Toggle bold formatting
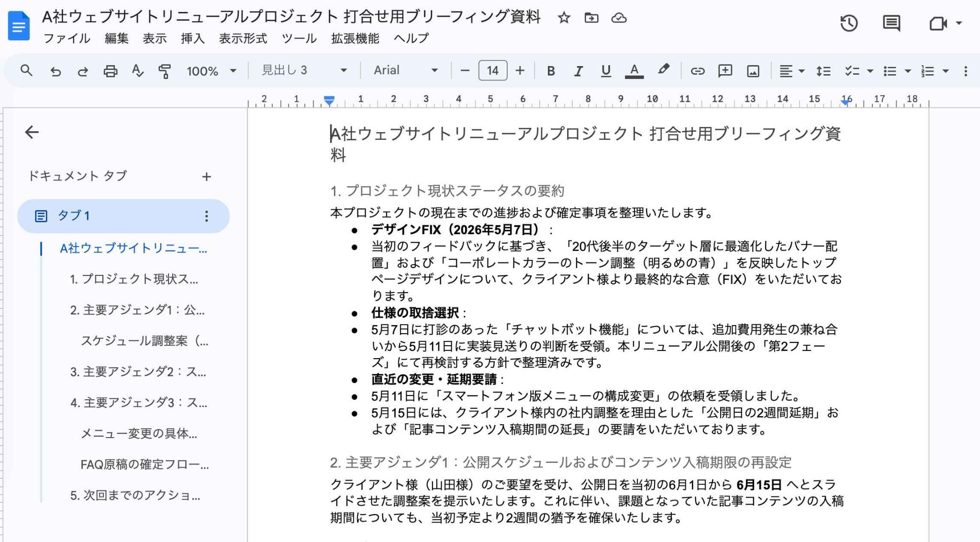 pyautogui.click(x=551, y=71)
